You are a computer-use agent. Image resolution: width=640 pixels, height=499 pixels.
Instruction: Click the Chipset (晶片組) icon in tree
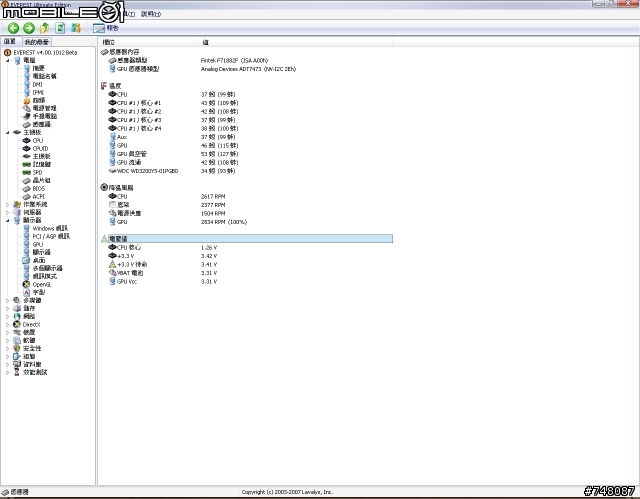pyautogui.click(x=27, y=180)
